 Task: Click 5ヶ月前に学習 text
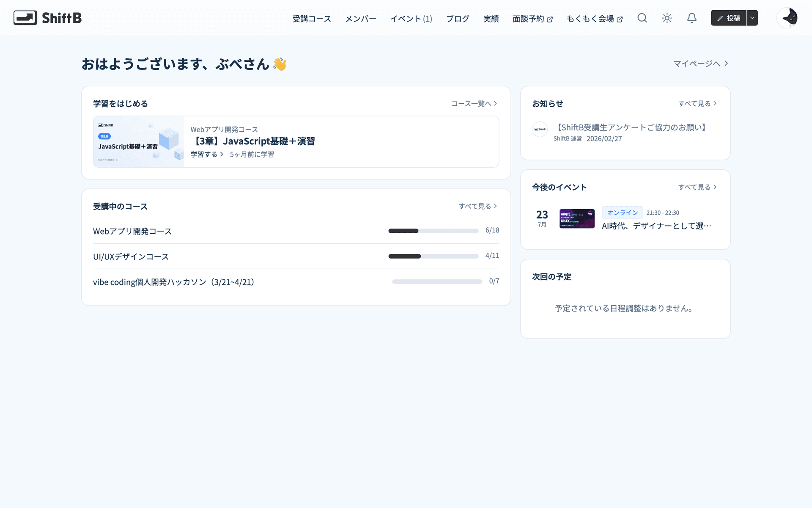click(252, 155)
